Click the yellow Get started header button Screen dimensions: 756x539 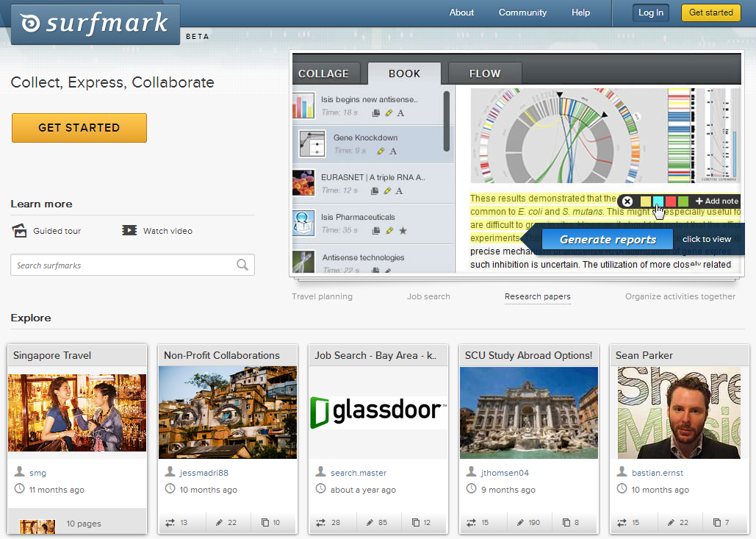tap(711, 13)
